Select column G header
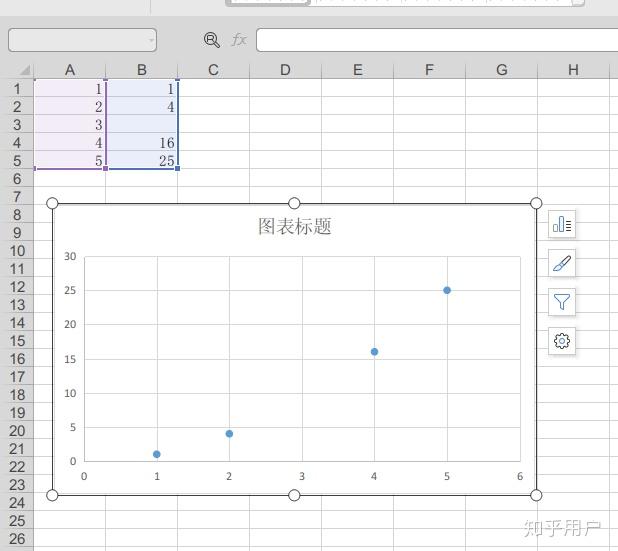618x551 pixels. (x=501, y=70)
